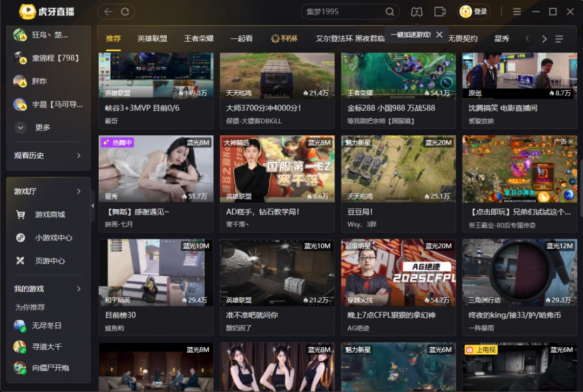Click the 上电视 badge on bottom card
The height and width of the screenshot is (392, 583).
(481, 349)
